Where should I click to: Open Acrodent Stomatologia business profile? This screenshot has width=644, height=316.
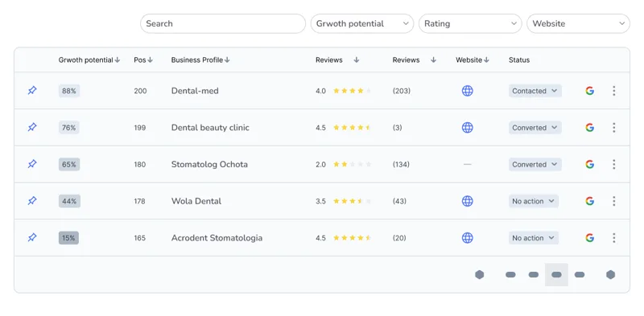point(217,238)
